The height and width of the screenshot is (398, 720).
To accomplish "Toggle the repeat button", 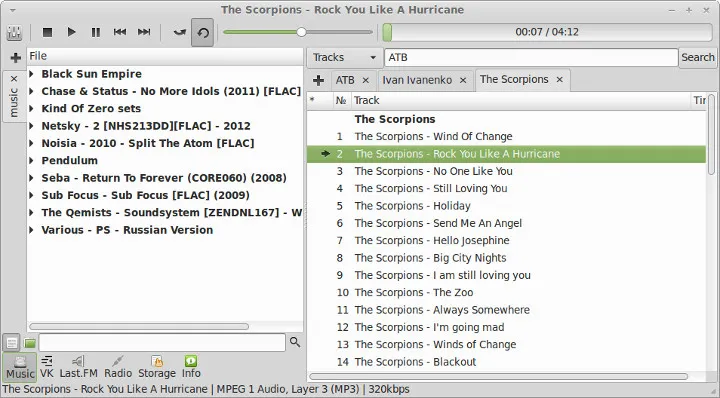I will [x=202, y=33].
